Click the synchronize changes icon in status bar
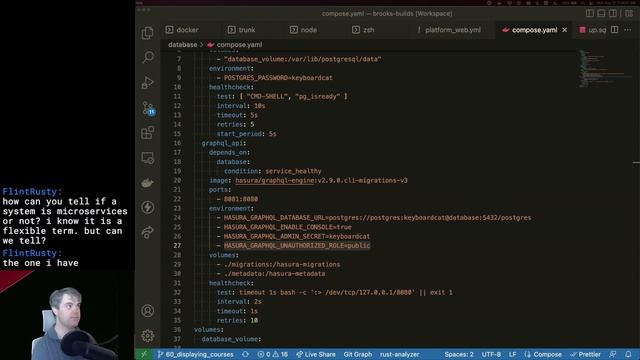This screenshot has width=640, height=360. [245, 354]
